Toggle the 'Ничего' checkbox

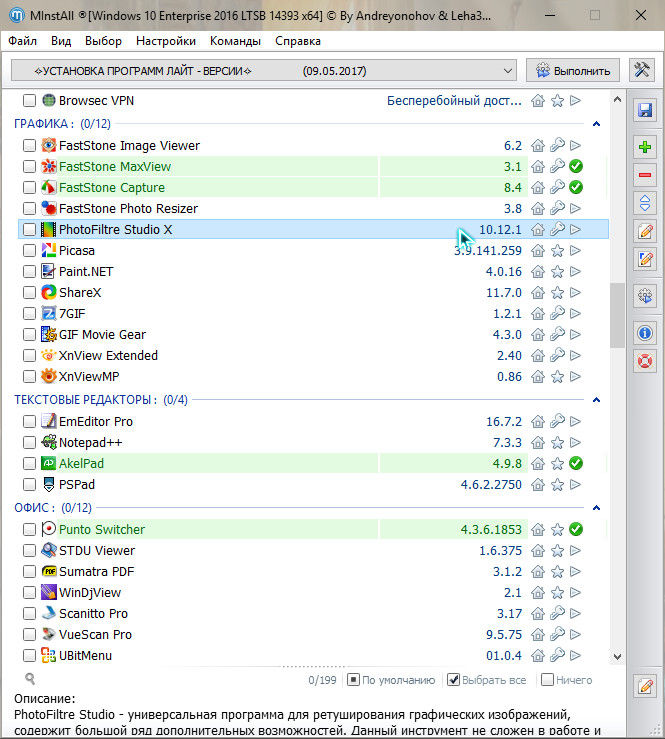tap(547, 680)
